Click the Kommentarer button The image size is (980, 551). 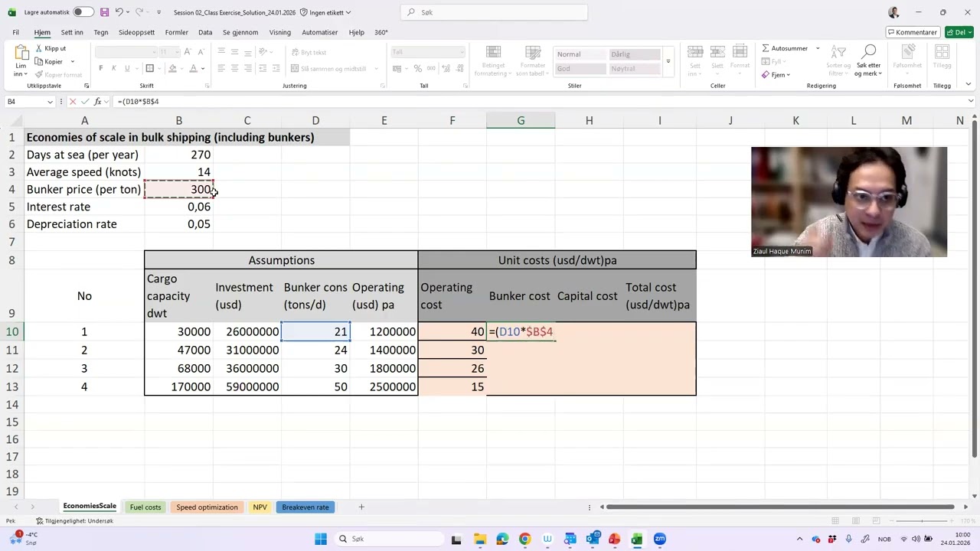click(913, 32)
